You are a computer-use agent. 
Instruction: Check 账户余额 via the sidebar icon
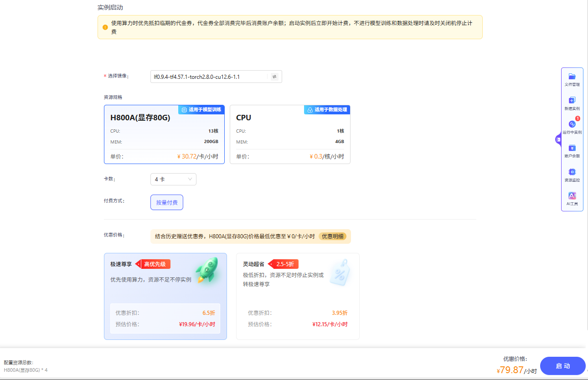(572, 151)
